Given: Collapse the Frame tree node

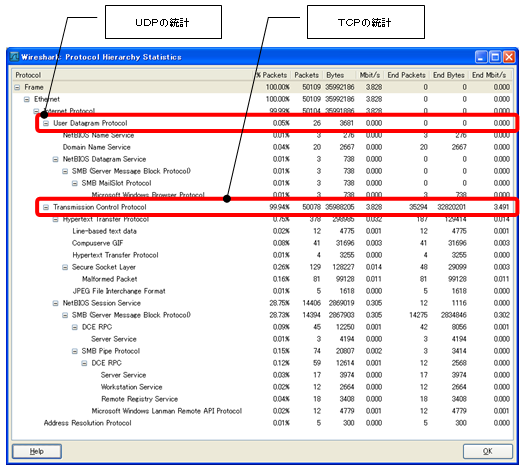Looking at the screenshot, I should click(x=17, y=87).
